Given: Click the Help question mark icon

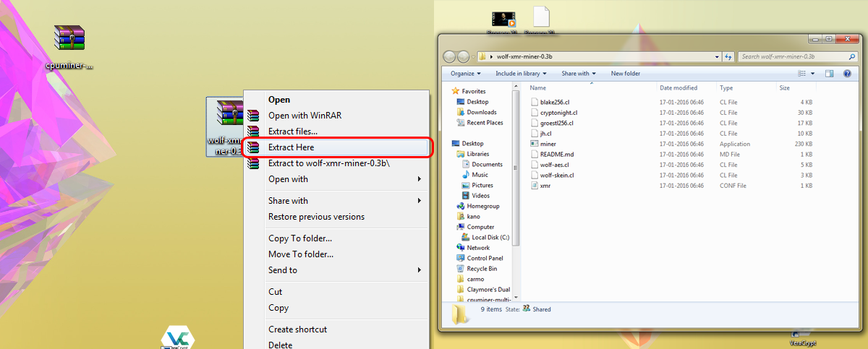Looking at the screenshot, I should click(x=846, y=73).
